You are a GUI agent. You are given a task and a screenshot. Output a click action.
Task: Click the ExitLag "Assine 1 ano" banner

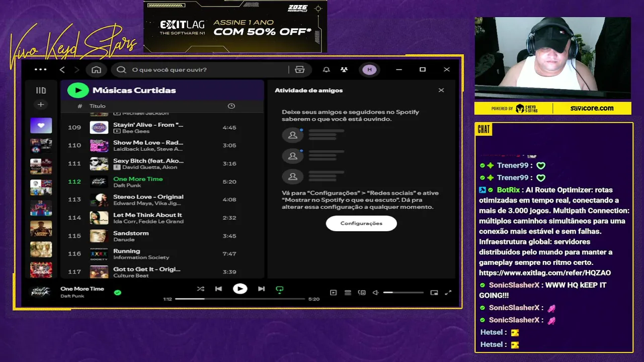[x=235, y=27]
